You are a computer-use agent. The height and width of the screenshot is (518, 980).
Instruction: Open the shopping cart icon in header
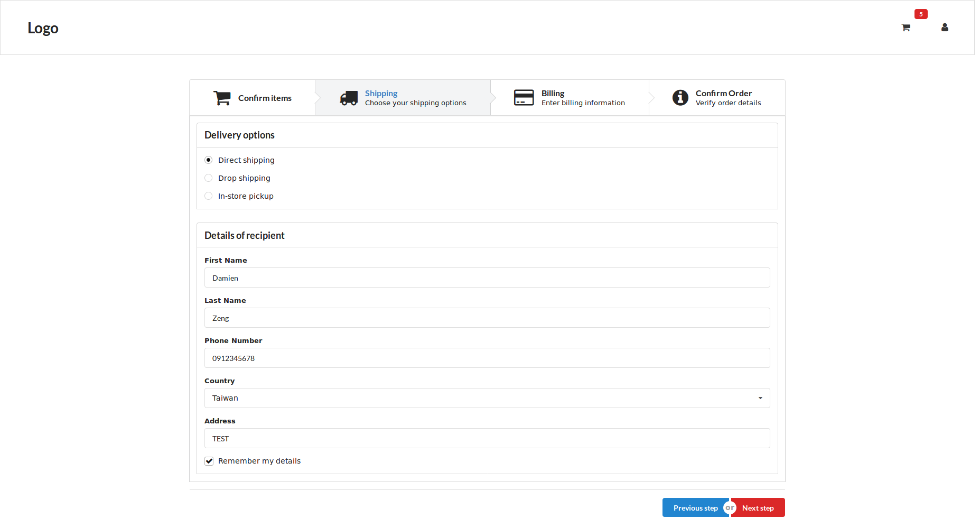point(906,27)
